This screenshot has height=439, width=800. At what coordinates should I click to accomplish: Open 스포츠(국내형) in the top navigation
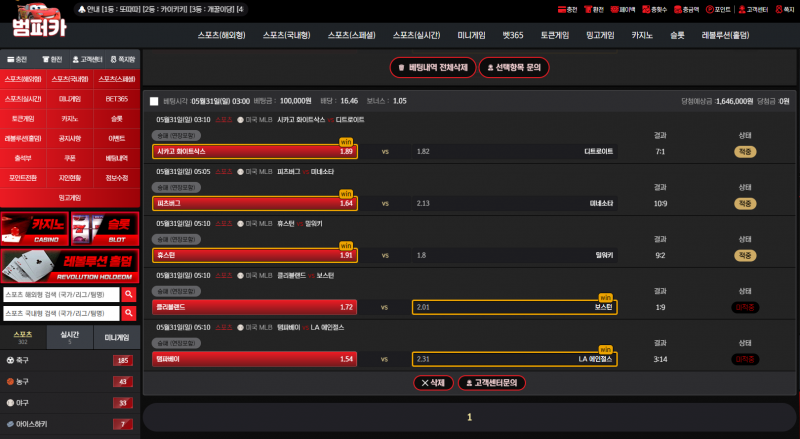point(286,35)
